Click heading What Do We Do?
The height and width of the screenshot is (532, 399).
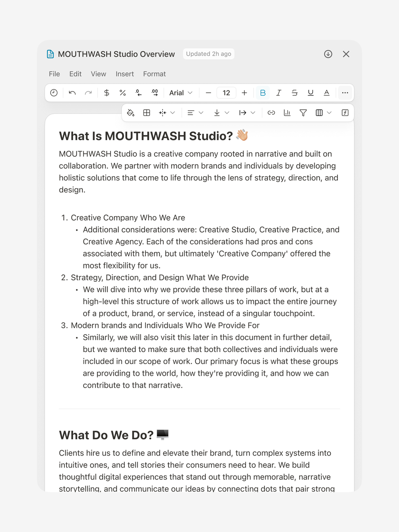pyautogui.click(x=106, y=435)
